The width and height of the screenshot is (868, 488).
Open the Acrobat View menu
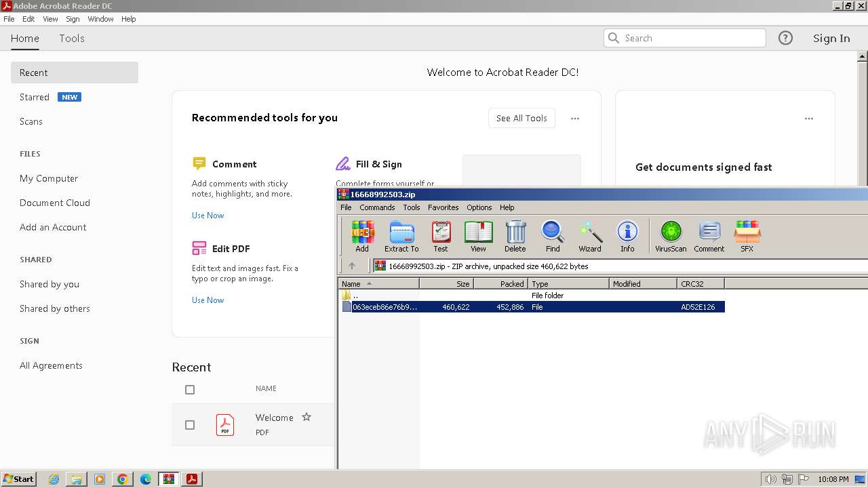click(50, 19)
